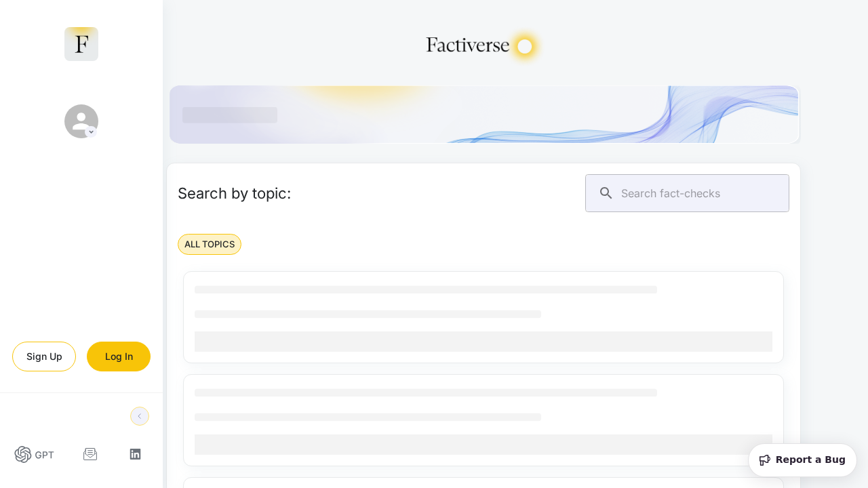Click the Sign Up button

pyautogui.click(x=43, y=356)
